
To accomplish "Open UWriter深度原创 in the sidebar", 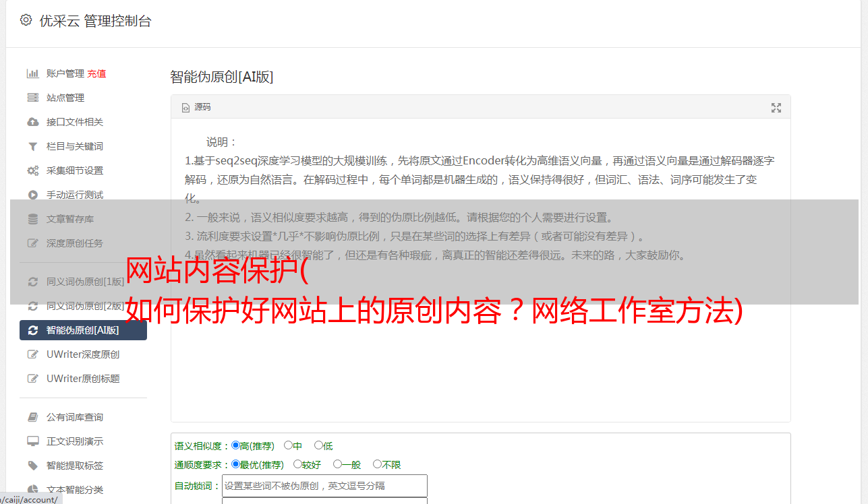I will (x=83, y=354).
